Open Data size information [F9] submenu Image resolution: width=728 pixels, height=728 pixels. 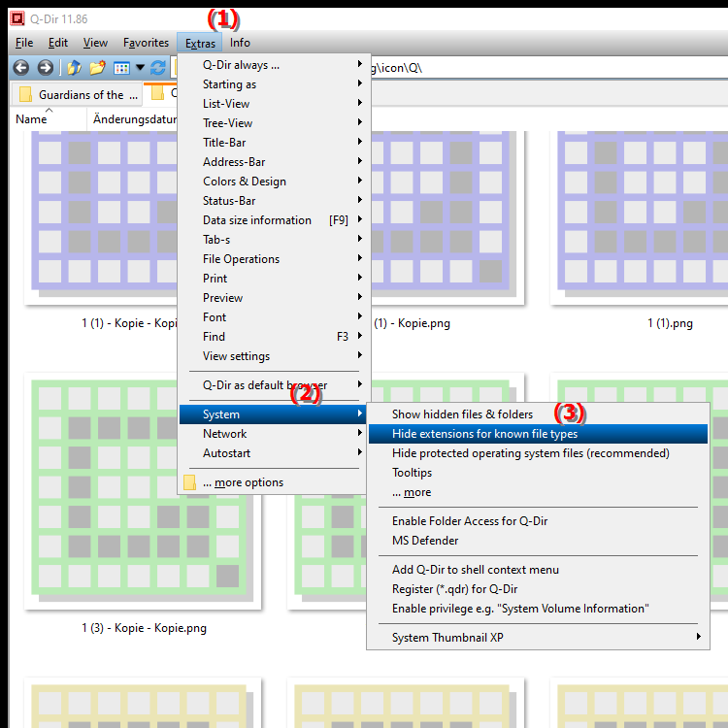[x=276, y=220]
